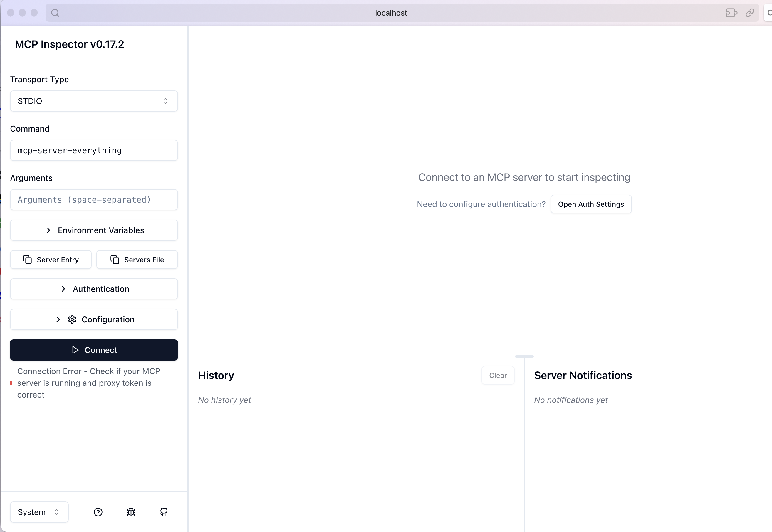Click the search icon in address bar
Viewport: 772px width, 532px height.
(x=55, y=13)
